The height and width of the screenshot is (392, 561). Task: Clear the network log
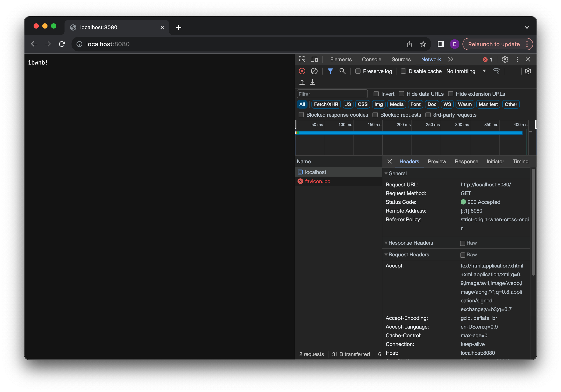coord(314,71)
